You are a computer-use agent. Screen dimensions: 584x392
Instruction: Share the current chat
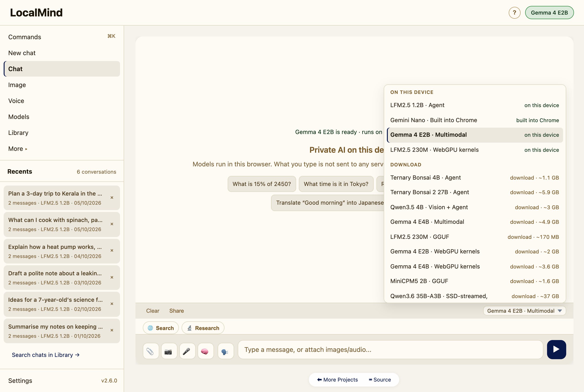tap(176, 311)
